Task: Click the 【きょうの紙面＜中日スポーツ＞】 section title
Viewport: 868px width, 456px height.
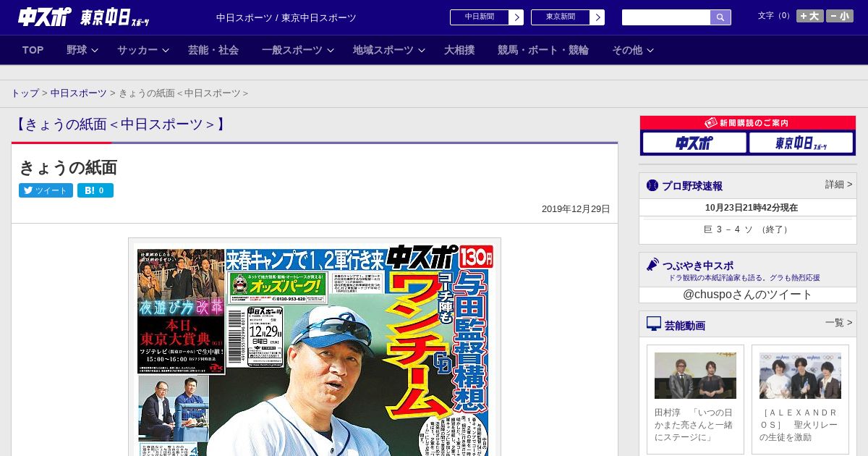Action: (x=120, y=124)
